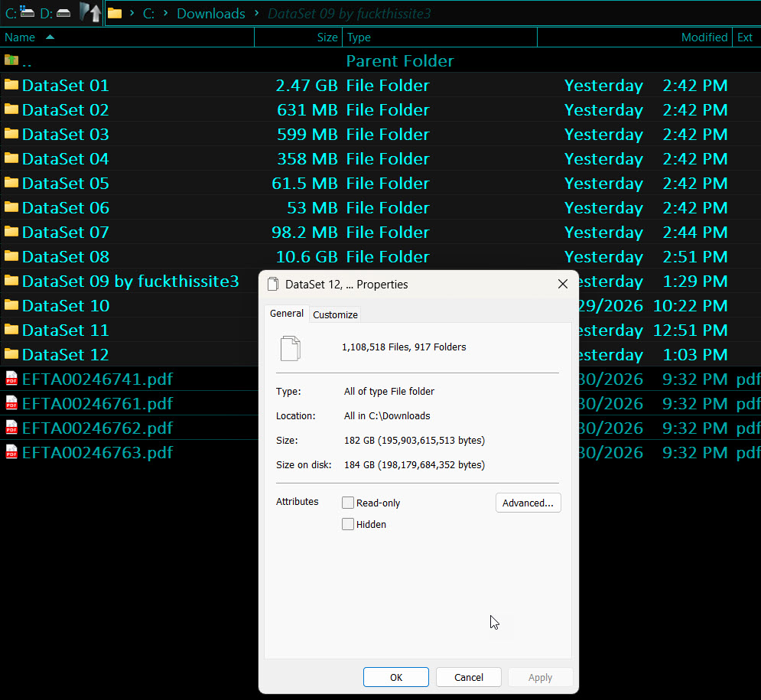Click the EFTA00246741.pdf file icon
The height and width of the screenshot is (700, 761).
[x=11, y=379]
